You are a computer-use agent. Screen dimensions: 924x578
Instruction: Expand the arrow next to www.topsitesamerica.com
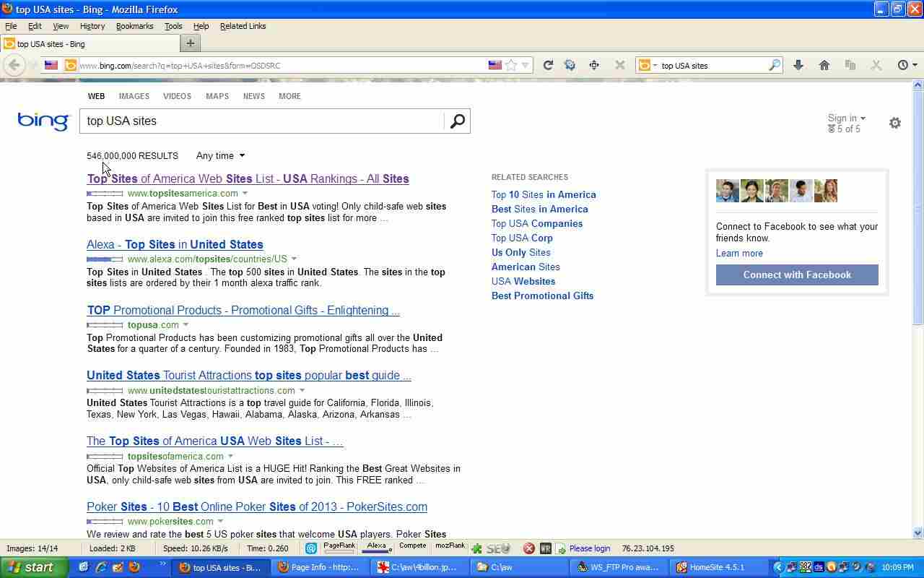tap(245, 193)
